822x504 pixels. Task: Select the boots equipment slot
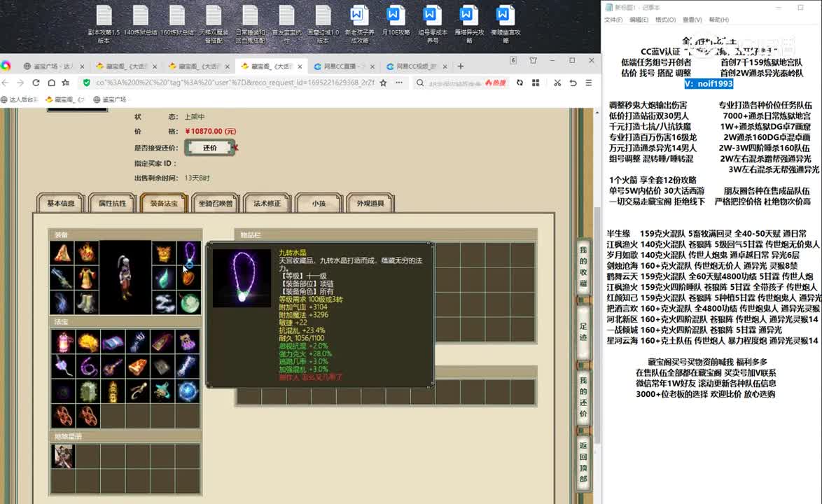tap(87, 302)
